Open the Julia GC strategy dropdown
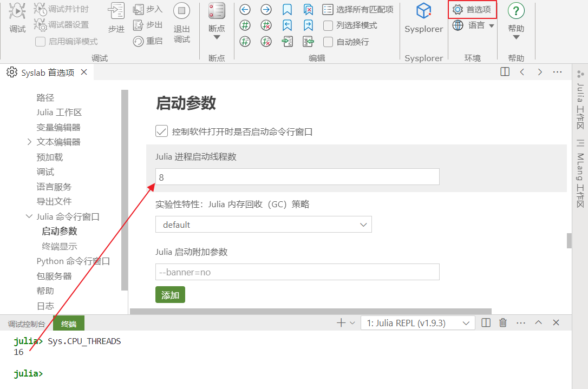The height and width of the screenshot is (389, 588). point(263,225)
